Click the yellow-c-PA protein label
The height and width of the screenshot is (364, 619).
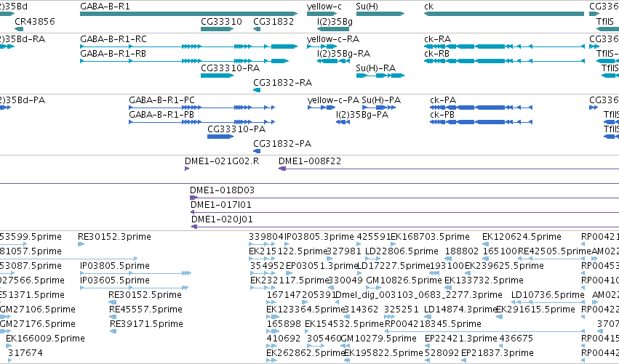(333, 100)
